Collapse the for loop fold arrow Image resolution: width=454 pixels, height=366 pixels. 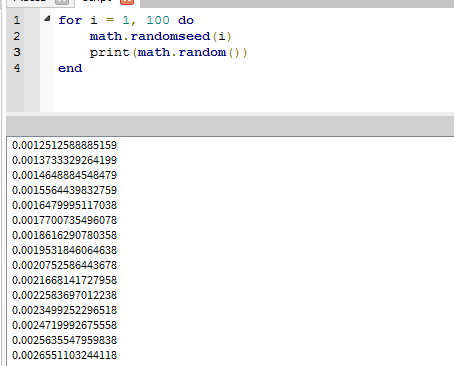[x=47, y=19]
